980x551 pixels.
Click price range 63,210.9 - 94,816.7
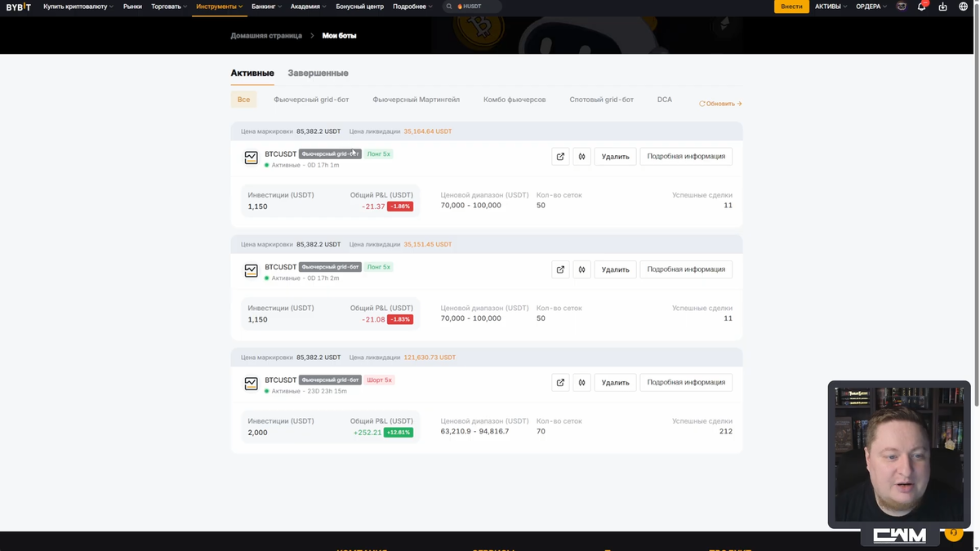[474, 431]
